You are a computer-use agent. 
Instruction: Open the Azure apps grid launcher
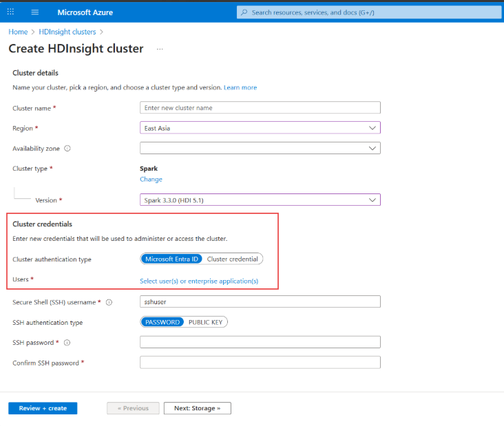click(x=10, y=12)
